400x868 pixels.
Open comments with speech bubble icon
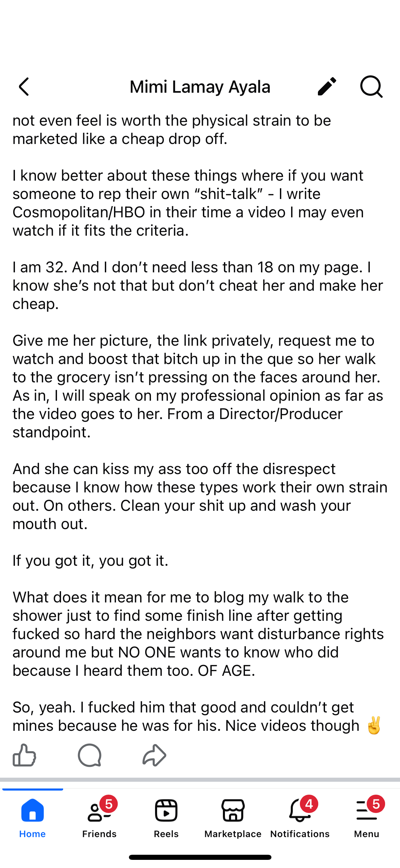click(90, 755)
